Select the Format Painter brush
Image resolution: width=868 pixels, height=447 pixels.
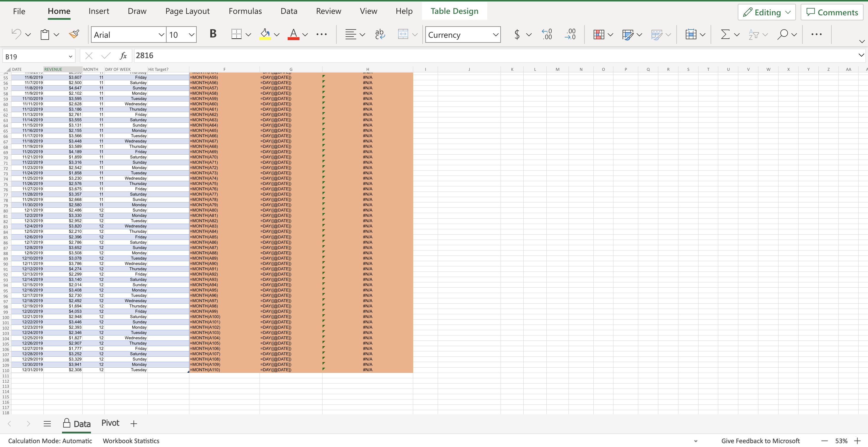click(74, 34)
